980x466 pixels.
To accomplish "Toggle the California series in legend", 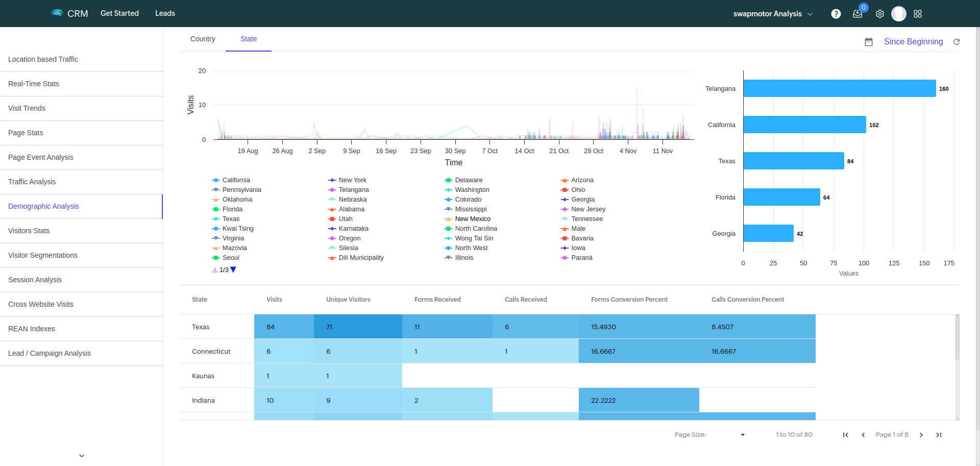I will click(231, 180).
